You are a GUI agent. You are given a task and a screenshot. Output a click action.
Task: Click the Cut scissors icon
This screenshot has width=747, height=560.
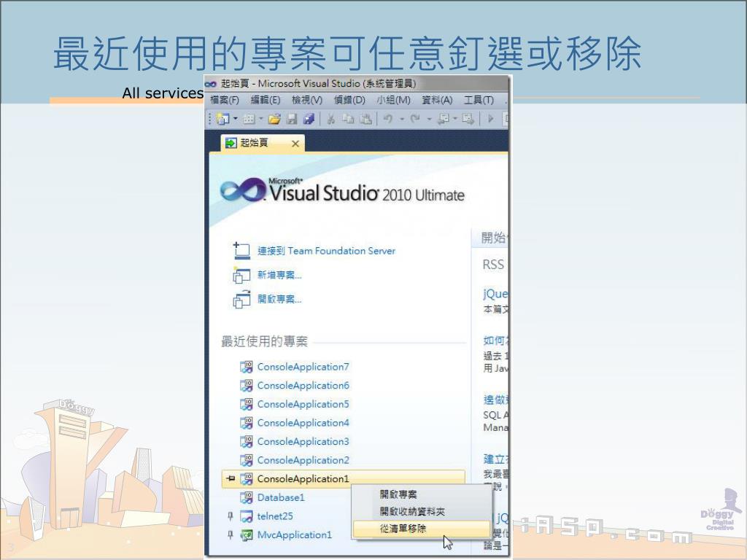point(330,119)
